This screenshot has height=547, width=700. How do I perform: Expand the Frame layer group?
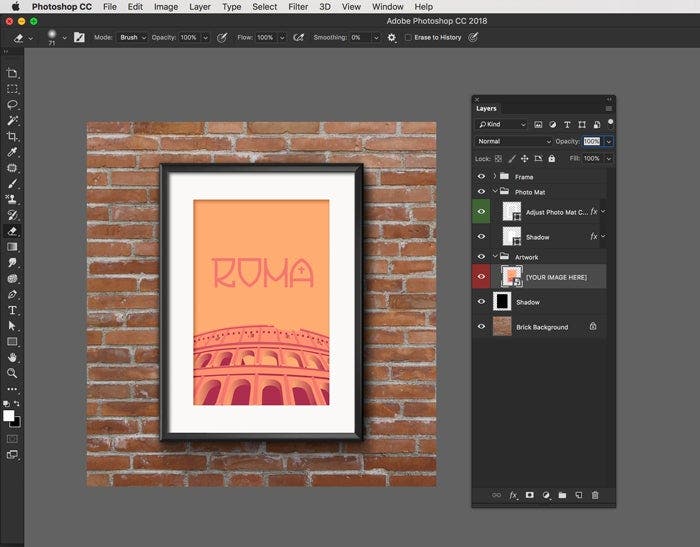pyautogui.click(x=494, y=177)
